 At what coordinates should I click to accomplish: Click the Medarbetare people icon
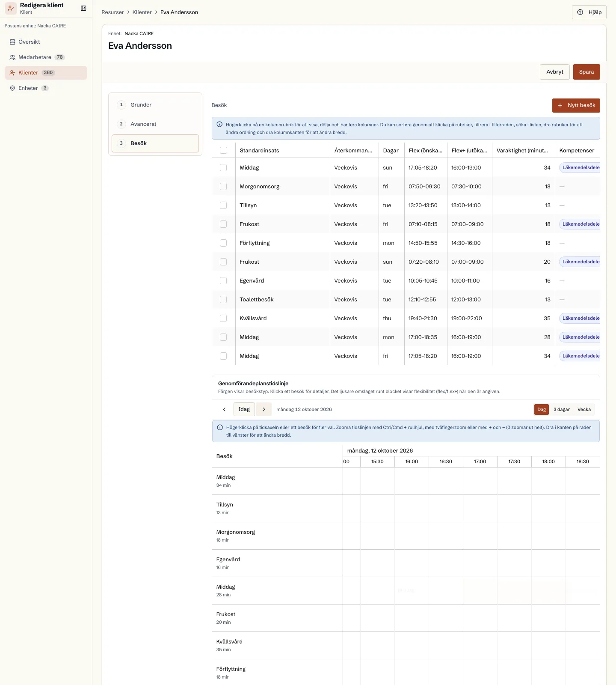click(x=12, y=57)
